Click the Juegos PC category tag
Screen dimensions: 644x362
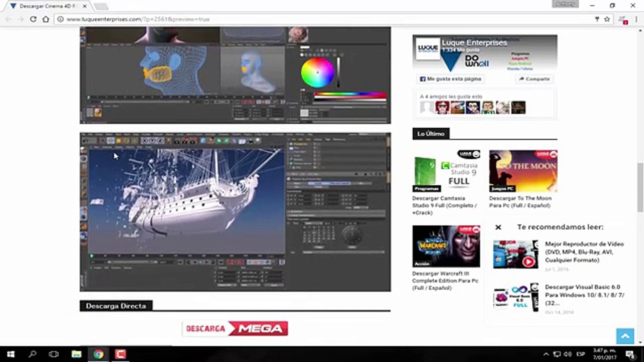coord(502,189)
